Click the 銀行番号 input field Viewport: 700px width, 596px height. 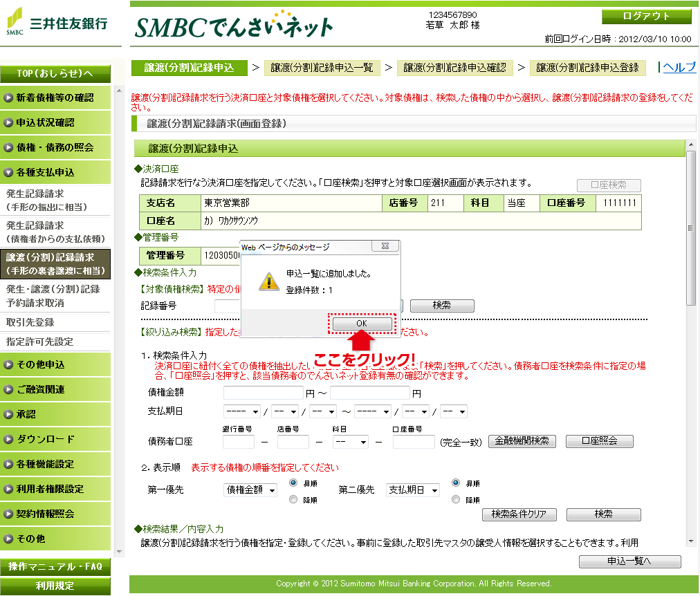point(239,442)
